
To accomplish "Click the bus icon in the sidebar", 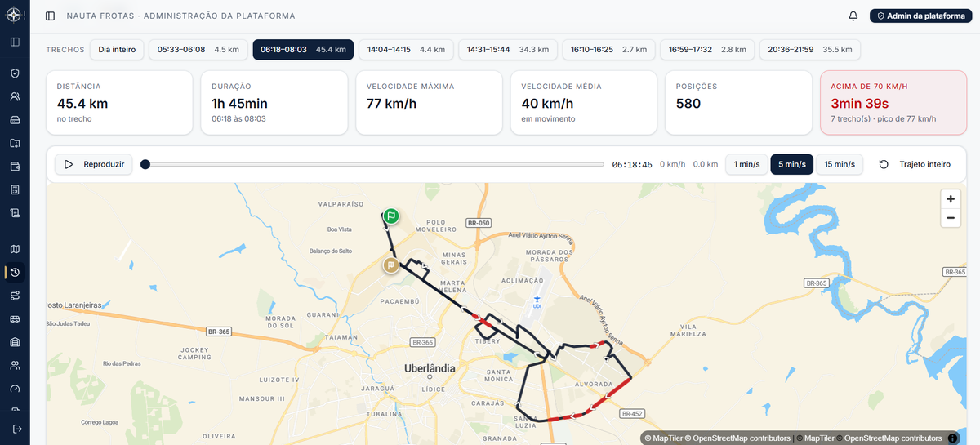I will 15,318.
